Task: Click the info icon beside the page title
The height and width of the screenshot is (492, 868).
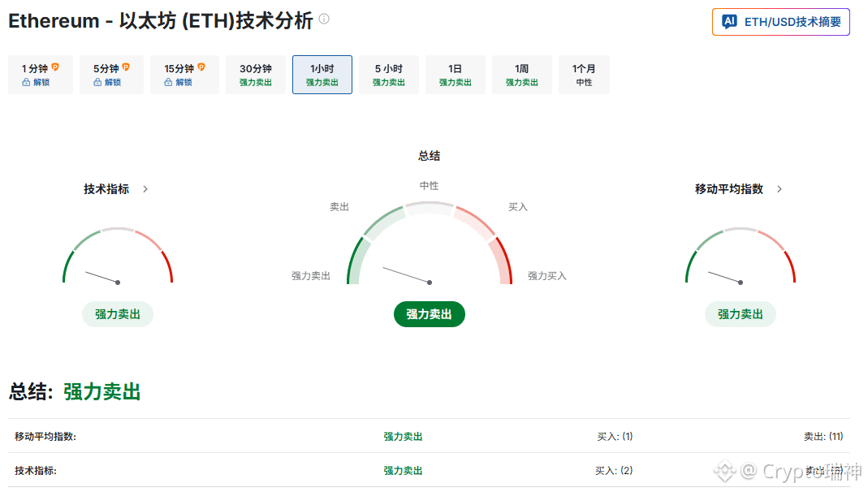Action: tap(325, 19)
